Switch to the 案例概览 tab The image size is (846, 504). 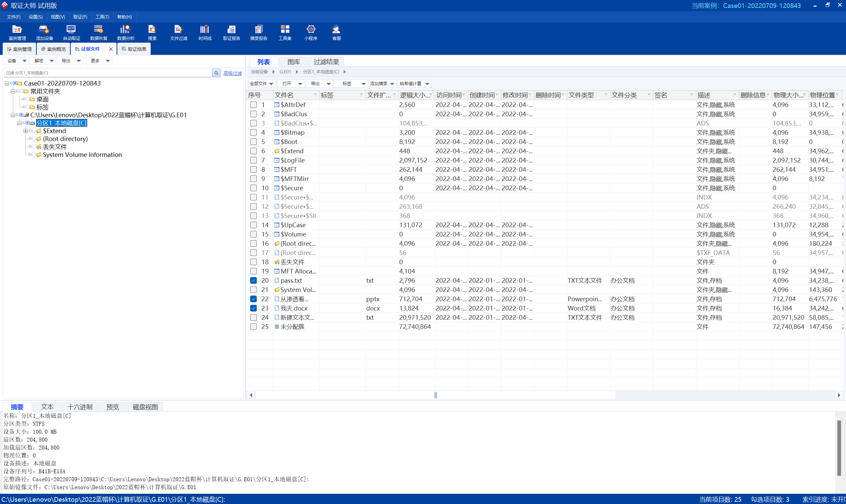53,49
